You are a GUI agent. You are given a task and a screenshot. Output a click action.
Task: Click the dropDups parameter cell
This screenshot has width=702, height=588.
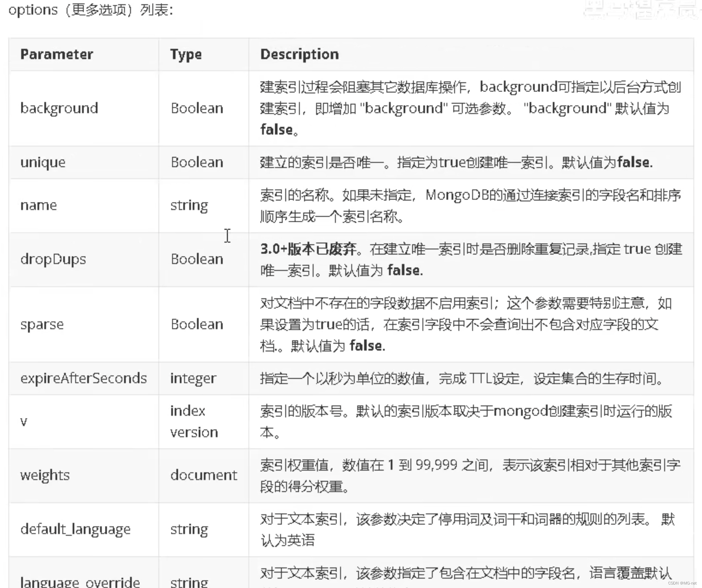tap(53, 259)
